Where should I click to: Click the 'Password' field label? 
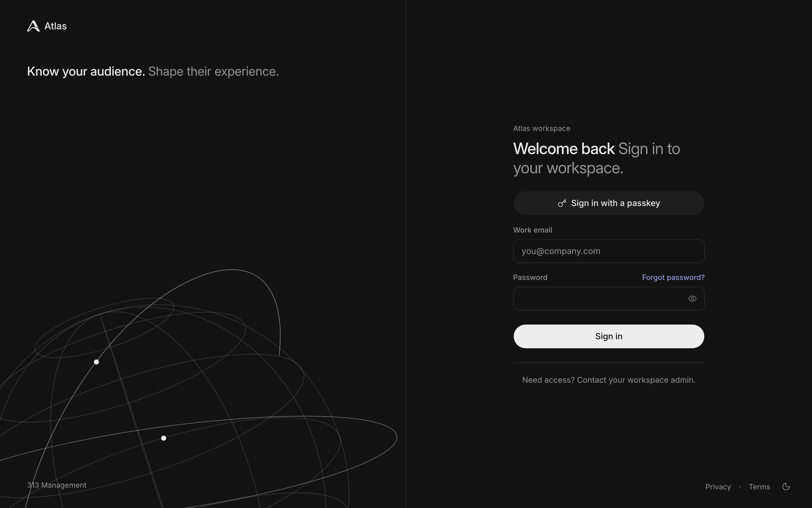pyautogui.click(x=530, y=277)
